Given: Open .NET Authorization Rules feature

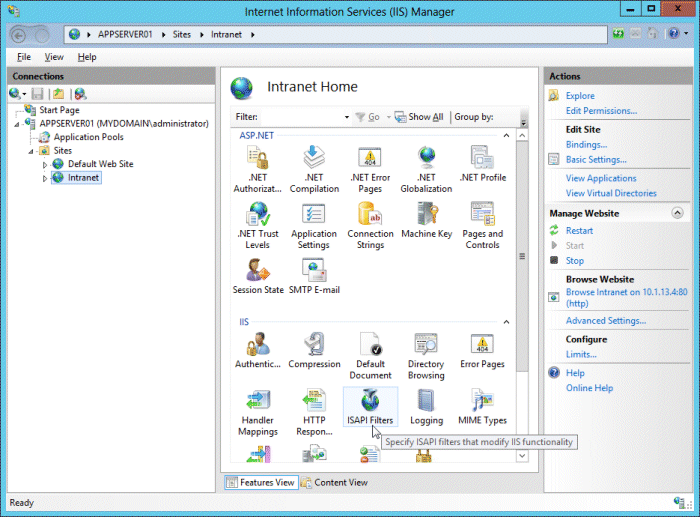Looking at the screenshot, I should pyautogui.click(x=258, y=169).
